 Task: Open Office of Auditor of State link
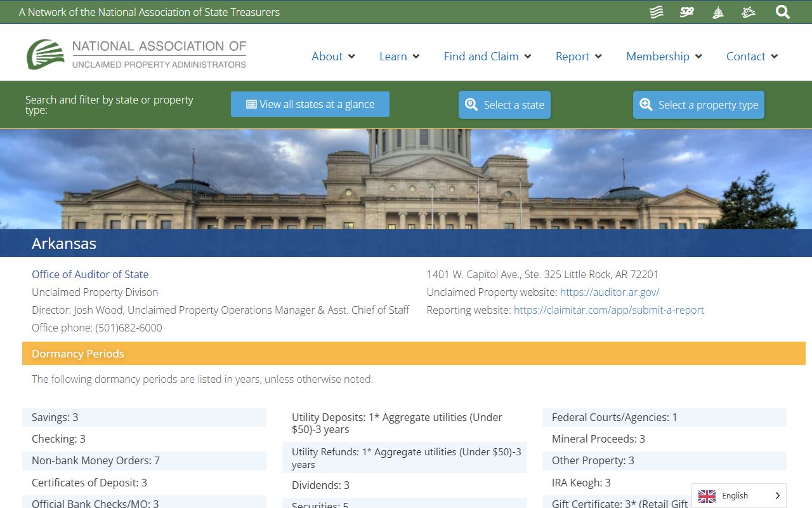(x=90, y=274)
